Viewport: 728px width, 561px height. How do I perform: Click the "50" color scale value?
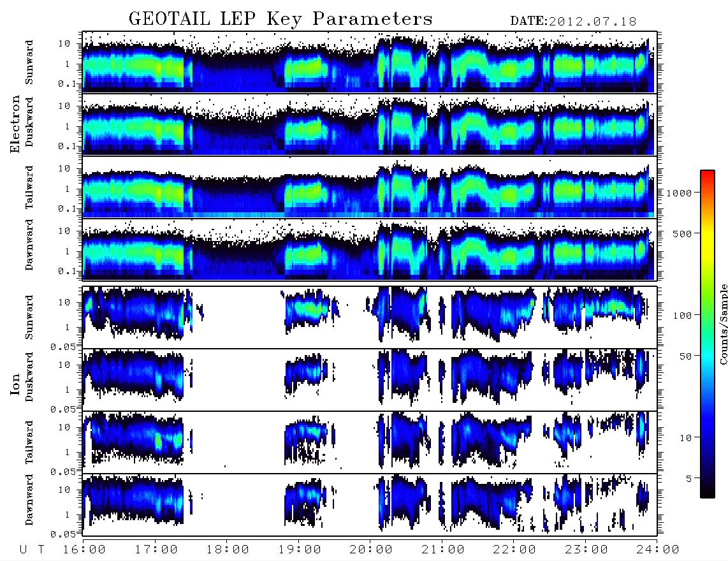(685, 356)
